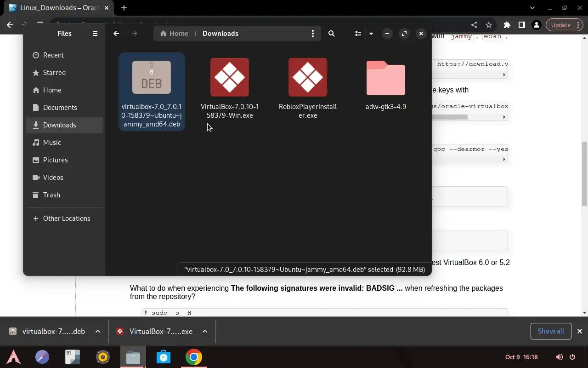This screenshot has width=588, height=368.
Task: Open downloaded virtualbox-7.....deb item
Action: point(47,331)
